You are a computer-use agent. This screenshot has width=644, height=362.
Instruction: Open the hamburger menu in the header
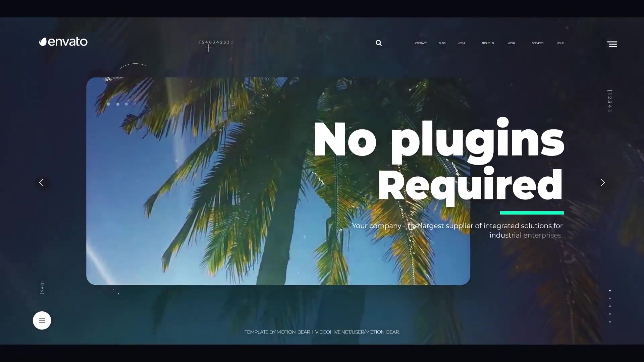point(612,44)
